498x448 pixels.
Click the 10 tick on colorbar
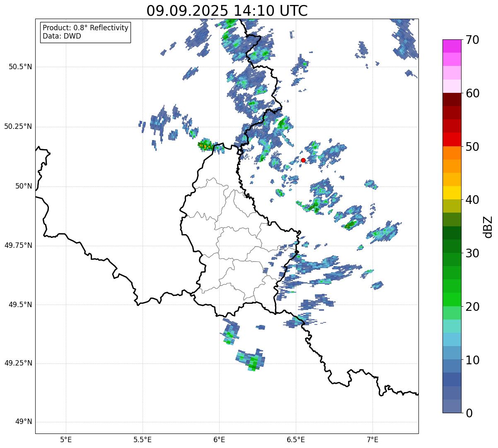pyautogui.click(x=472, y=360)
